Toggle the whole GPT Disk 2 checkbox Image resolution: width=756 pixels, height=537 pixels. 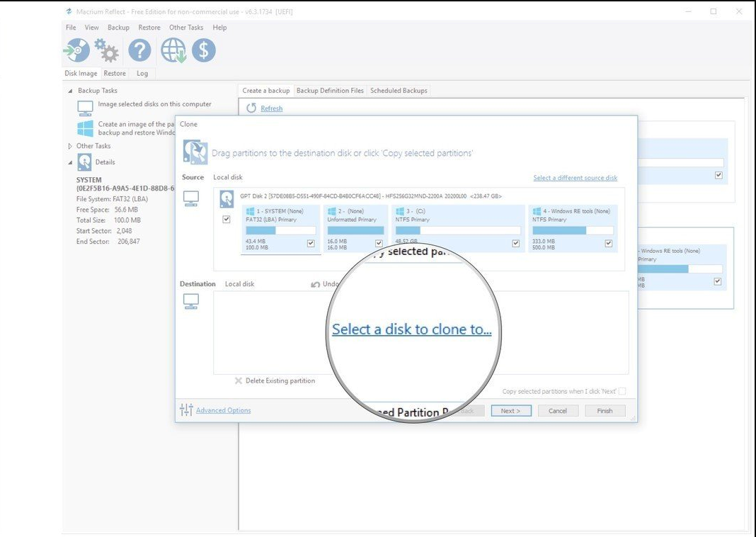(226, 219)
